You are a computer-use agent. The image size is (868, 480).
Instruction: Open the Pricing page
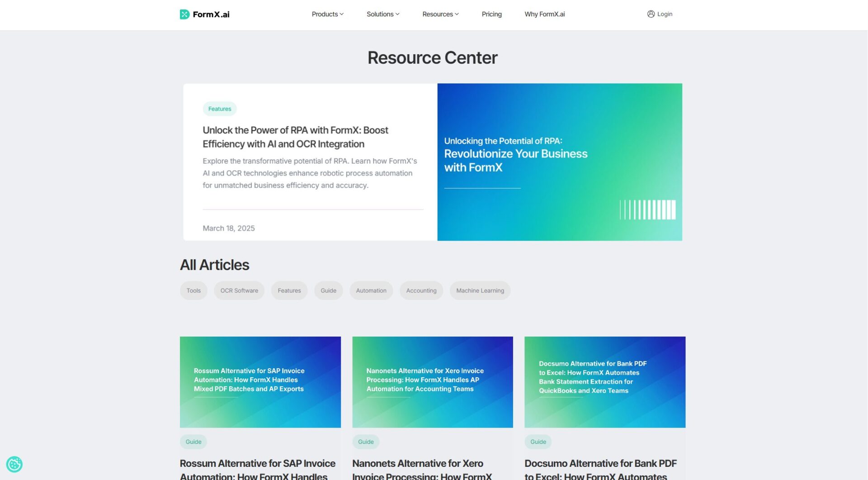tap(491, 14)
